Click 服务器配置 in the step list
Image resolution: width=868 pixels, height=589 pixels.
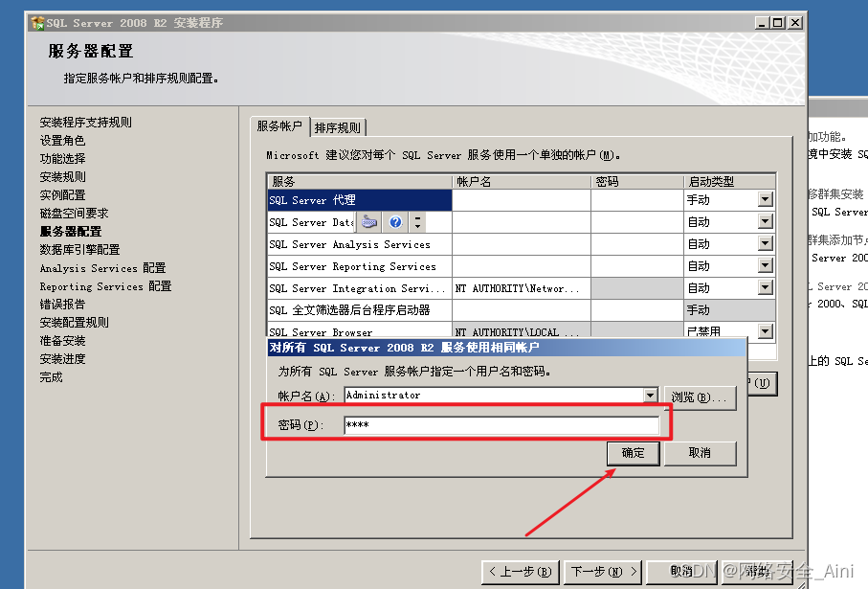70,232
